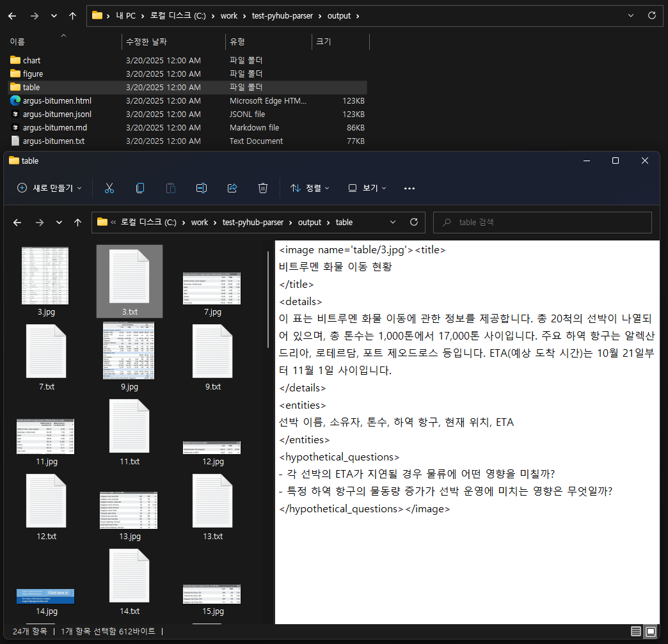
Task: Sort by 크기 column header
Action: 324,42
